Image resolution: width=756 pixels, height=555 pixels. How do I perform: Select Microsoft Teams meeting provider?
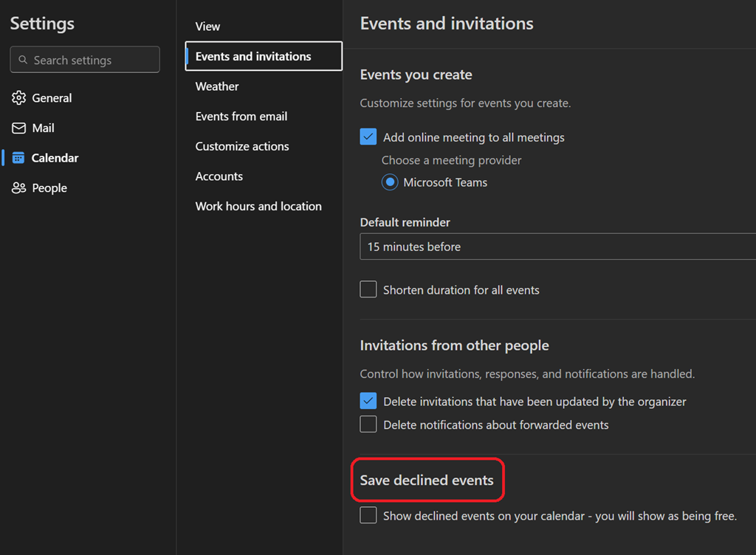[390, 182]
